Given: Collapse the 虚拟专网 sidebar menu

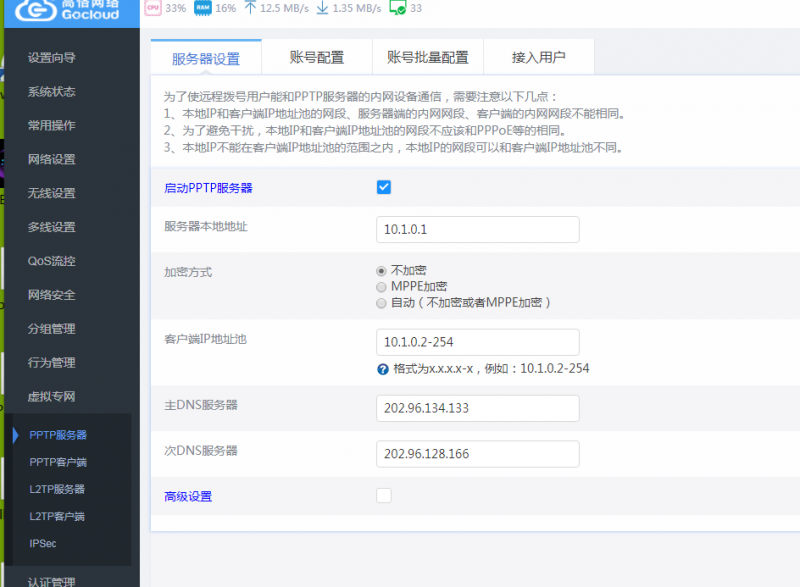Looking at the screenshot, I should tap(52, 396).
